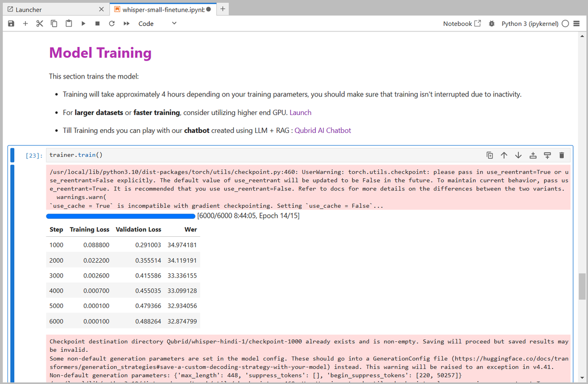
Task: Open the Code cell type dropdown
Action: coord(157,24)
